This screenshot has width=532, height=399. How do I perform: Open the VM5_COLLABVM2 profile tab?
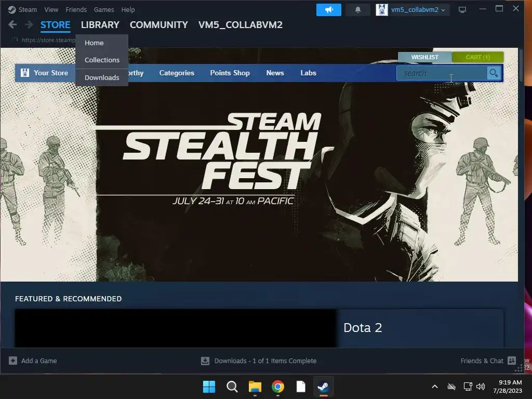(x=241, y=25)
